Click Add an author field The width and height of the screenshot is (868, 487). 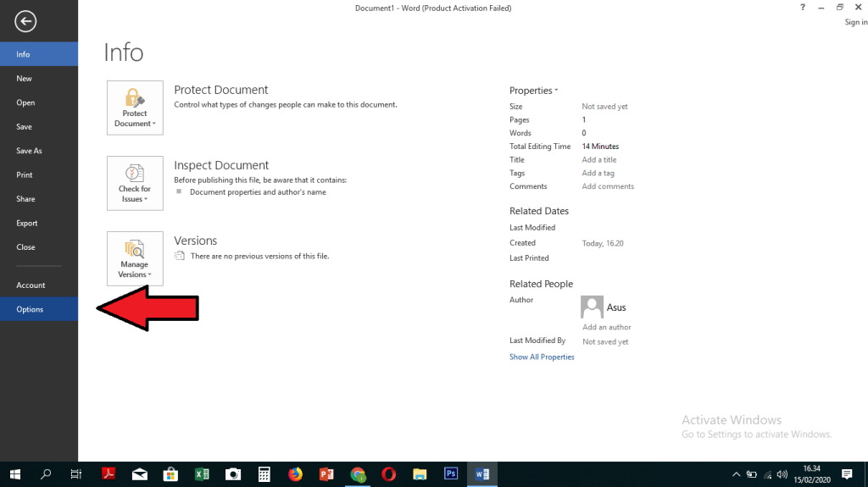(606, 327)
